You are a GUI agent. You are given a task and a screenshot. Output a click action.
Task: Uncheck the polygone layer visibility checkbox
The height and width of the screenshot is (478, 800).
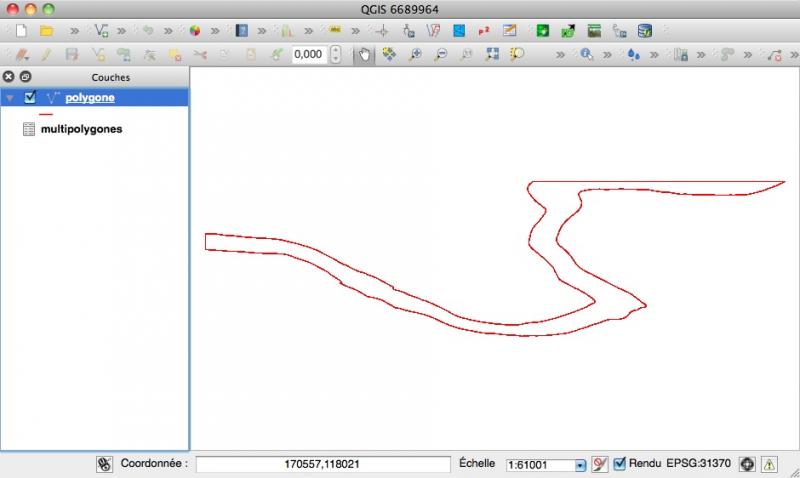[x=30, y=98]
